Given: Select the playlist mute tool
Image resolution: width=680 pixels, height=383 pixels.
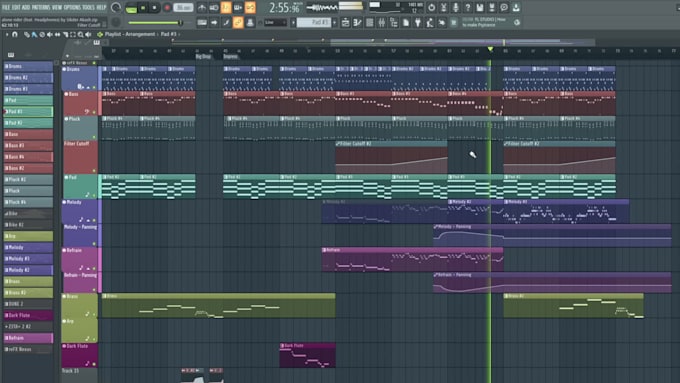Looking at the screenshot, I should click(x=49, y=35).
